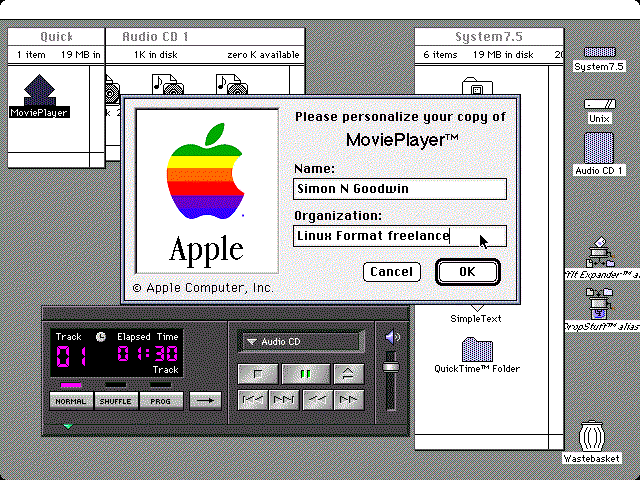
Task: Click the System7.5 disk icon on desktop
Action: [599, 52]
